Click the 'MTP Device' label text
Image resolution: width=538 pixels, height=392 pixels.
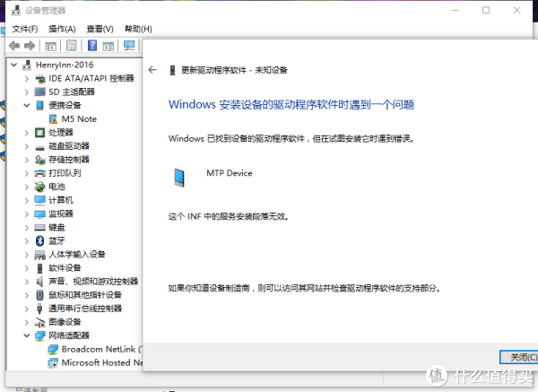230,173
